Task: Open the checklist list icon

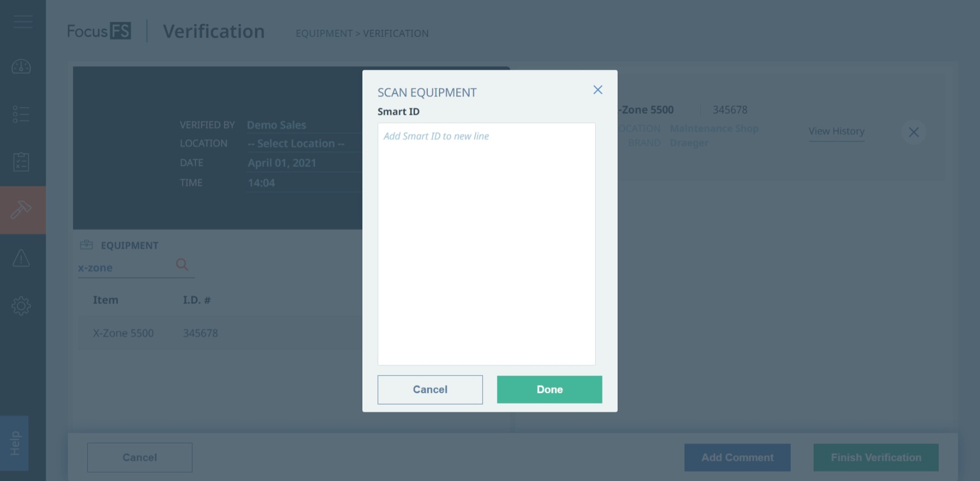Action: 21,114
